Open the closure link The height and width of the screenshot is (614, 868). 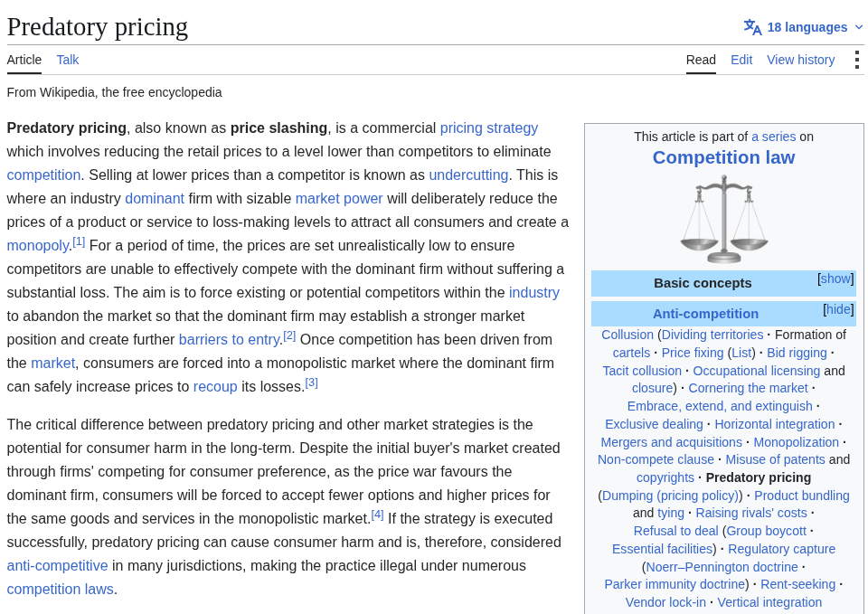click(x=652, y=388)
